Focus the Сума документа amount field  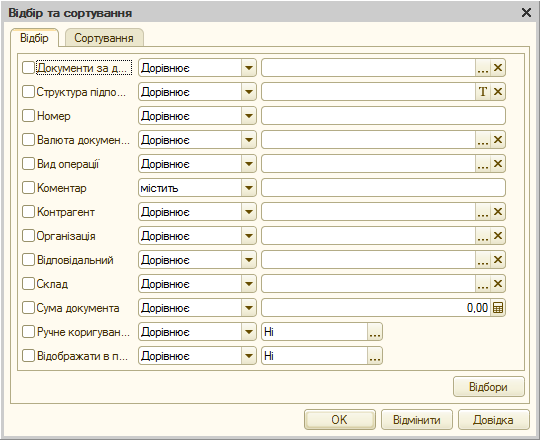[376, 308]
